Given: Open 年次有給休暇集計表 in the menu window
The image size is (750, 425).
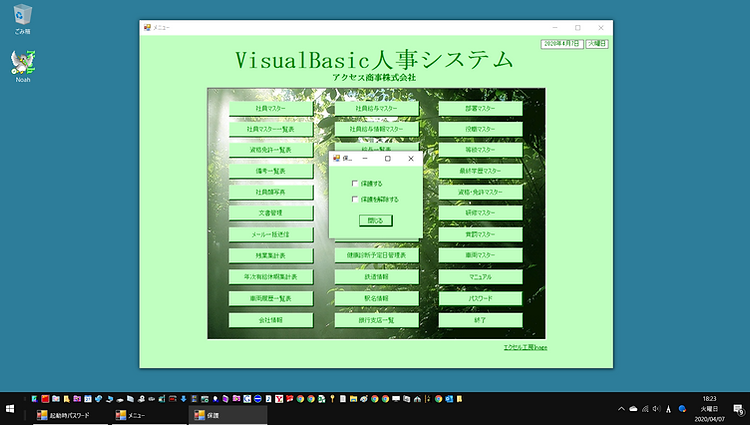Looking at the screenshot, I should (x=271, y=277).
